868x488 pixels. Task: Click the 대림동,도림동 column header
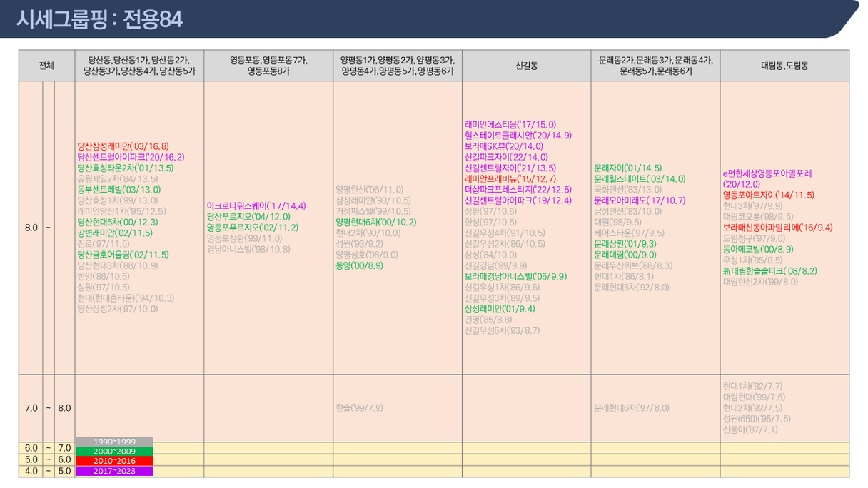pyautogui.click(x=784, y=66)
